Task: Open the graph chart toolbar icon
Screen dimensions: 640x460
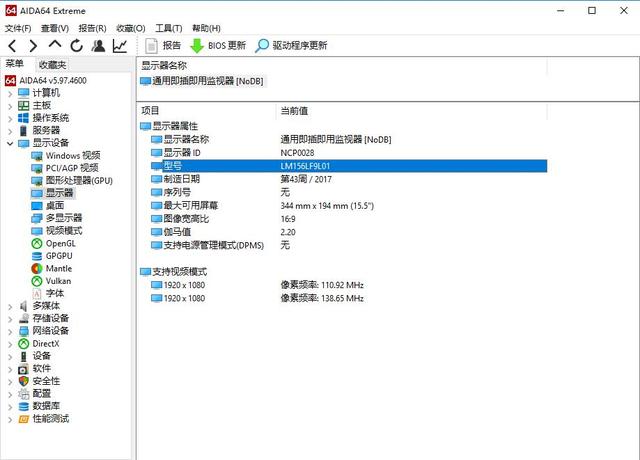Action: (120, 46)
